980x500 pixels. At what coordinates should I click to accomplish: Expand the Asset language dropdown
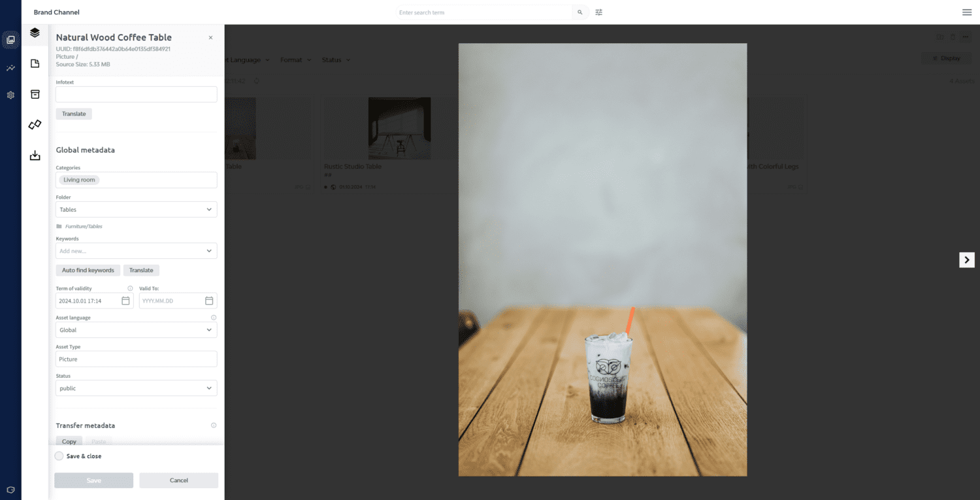pos(137,330)
